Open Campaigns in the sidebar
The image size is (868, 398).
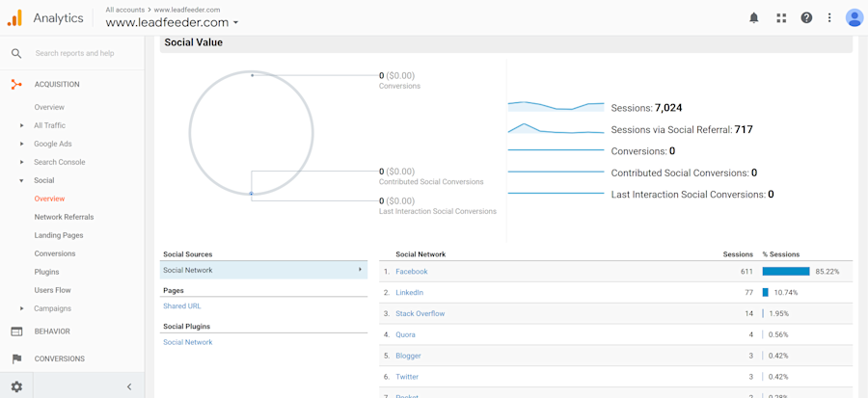[x=53, y=308]
